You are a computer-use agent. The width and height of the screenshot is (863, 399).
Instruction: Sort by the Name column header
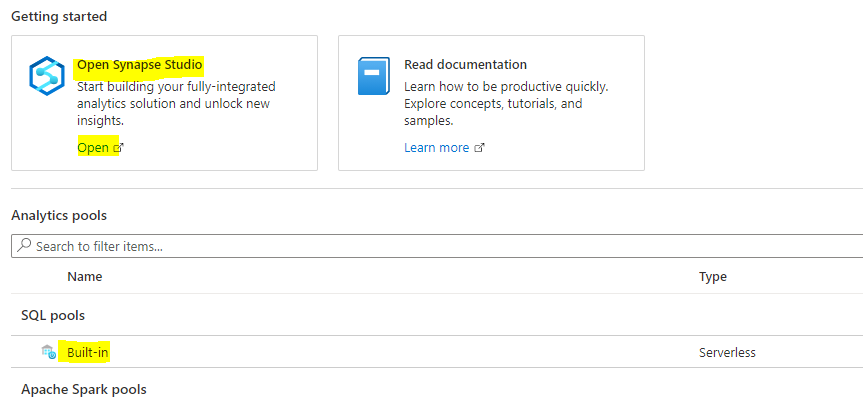point(85,276)
